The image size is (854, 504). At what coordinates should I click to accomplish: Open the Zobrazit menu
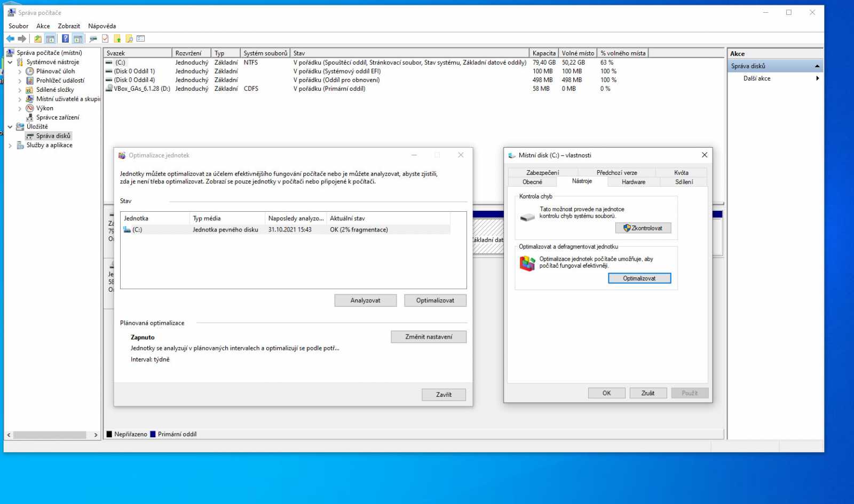point(69,26)
